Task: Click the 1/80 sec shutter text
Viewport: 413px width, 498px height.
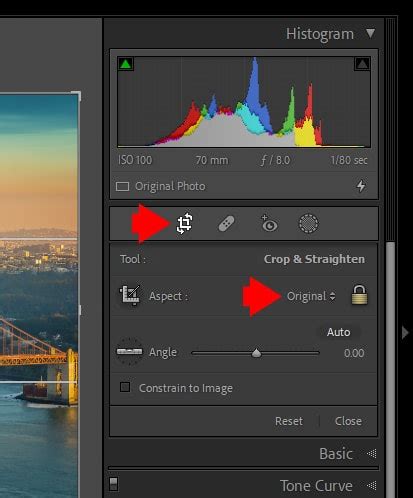Action: [349, 160]
